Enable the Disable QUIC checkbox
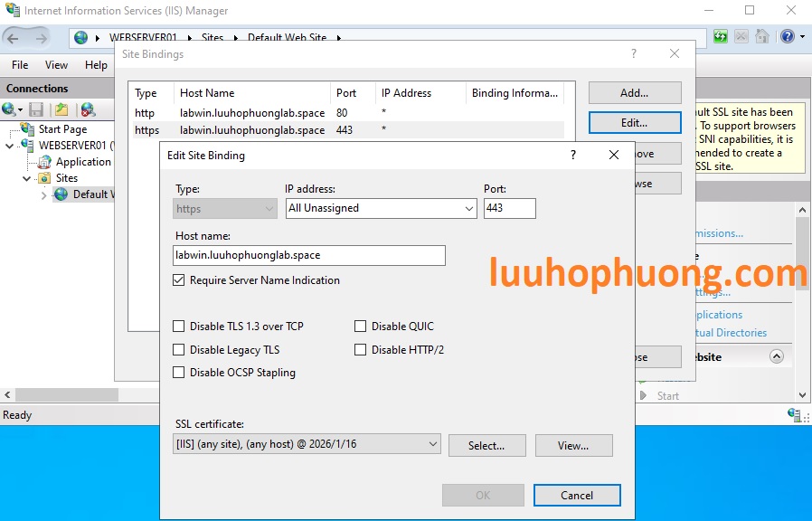 360,326
